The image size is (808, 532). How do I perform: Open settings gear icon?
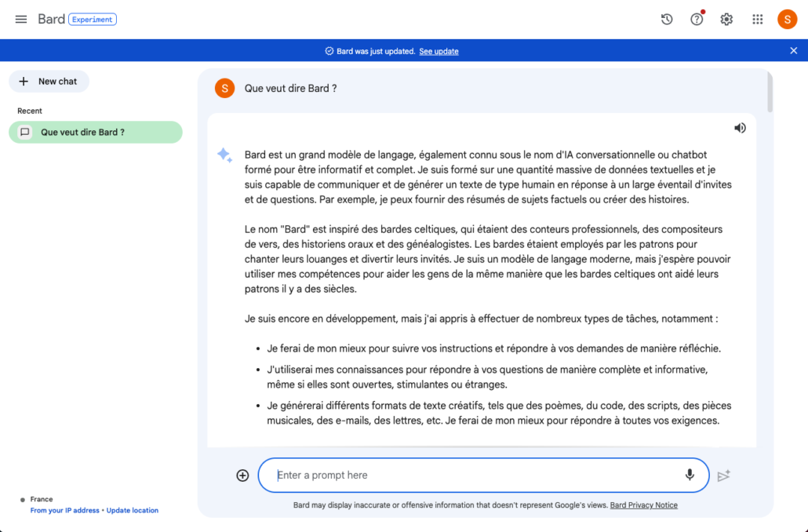click(726, 20)
